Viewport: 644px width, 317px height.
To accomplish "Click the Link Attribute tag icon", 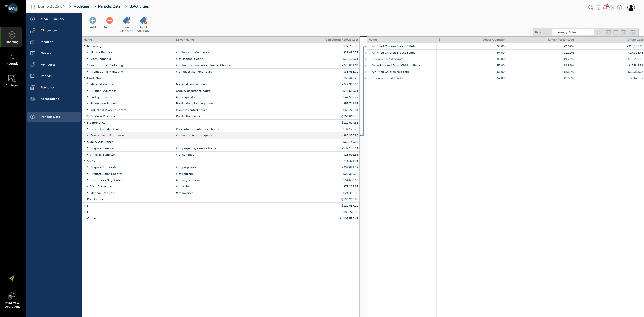I will pos(126,20).
